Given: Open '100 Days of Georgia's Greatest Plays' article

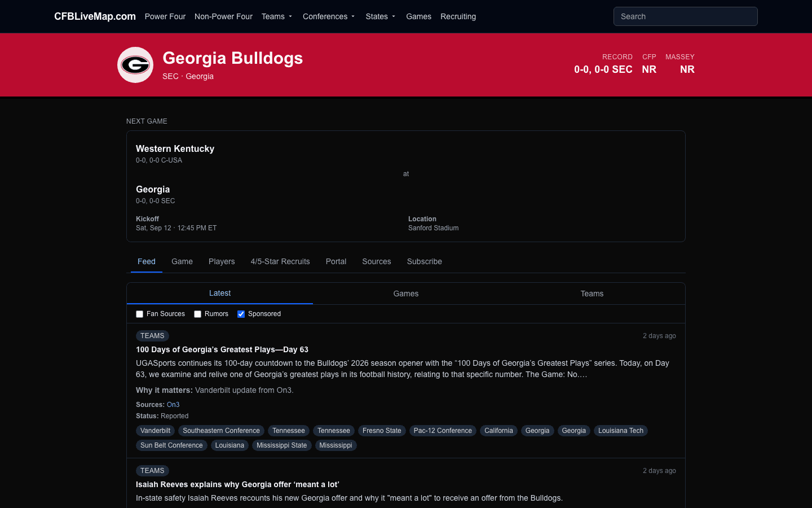Looking at the screenshot, I should 222,349.
